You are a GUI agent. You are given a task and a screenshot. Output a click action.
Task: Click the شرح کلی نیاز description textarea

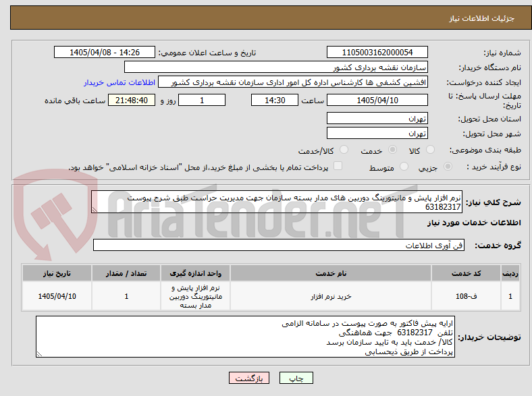(x=277, y=202)
